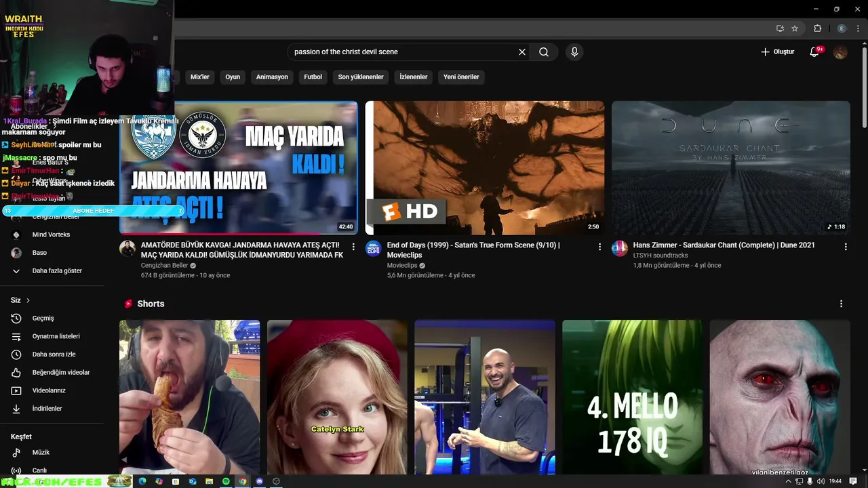
Task: Select the Futbol filter chip
Action: [313, 77]
